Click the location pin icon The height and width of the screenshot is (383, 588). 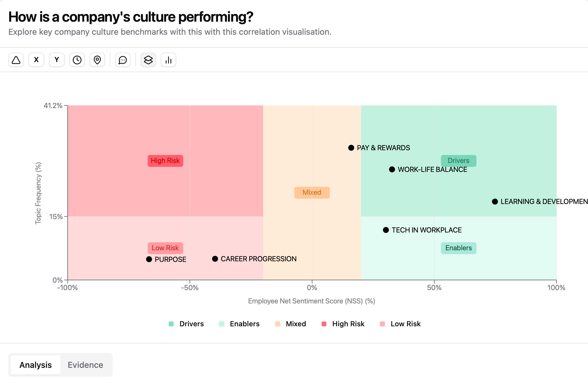(97, 60)
